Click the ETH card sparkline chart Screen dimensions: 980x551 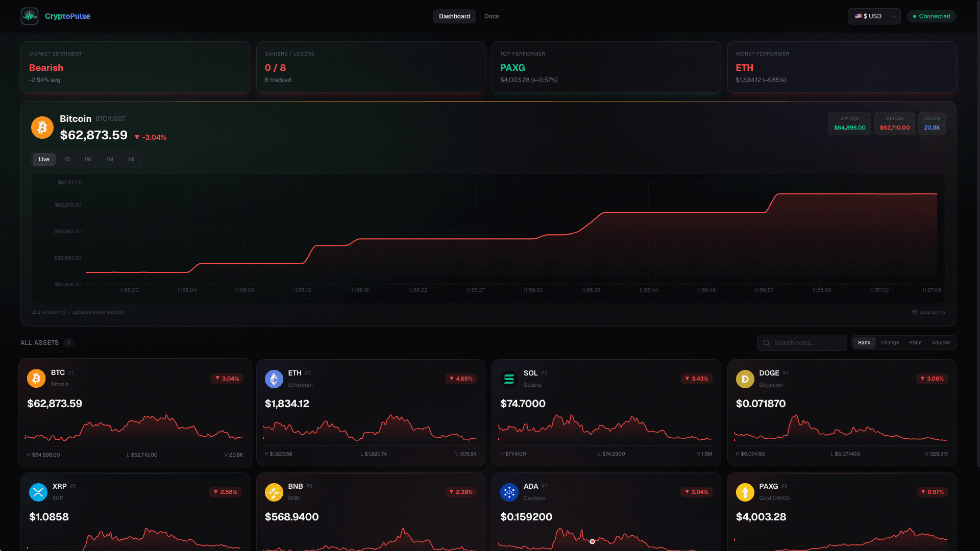370,429
